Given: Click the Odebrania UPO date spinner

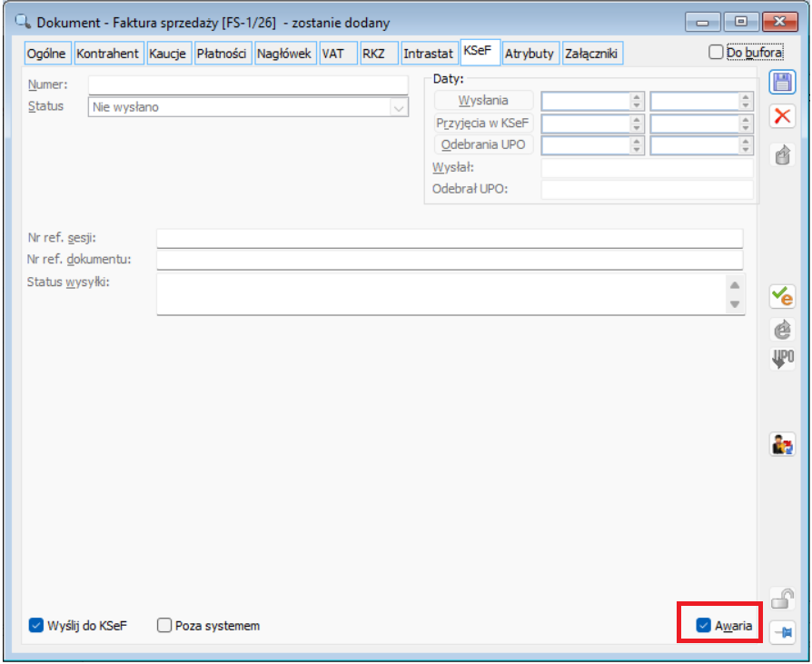Looking at the screenshot, I should [637, 145].
